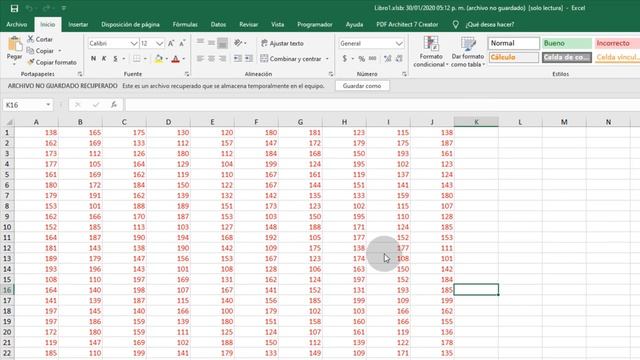Open Dar formato como tabla menu
This screenshot has height=360, width=640.
pos(468,51)
